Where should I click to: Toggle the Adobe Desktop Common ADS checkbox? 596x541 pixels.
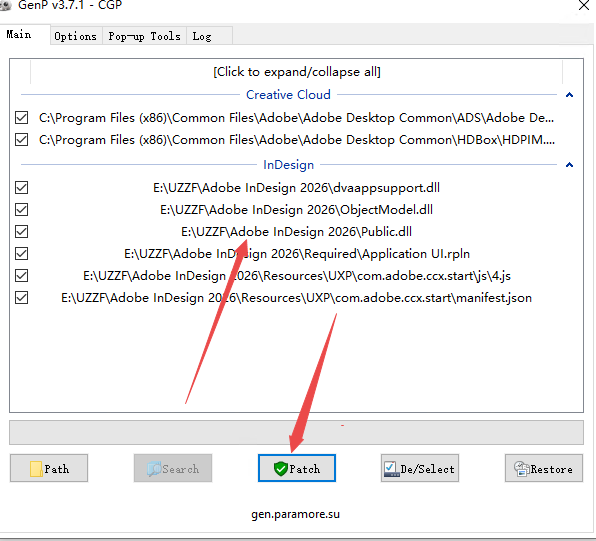pyautogui.click(x=21, y=117)
